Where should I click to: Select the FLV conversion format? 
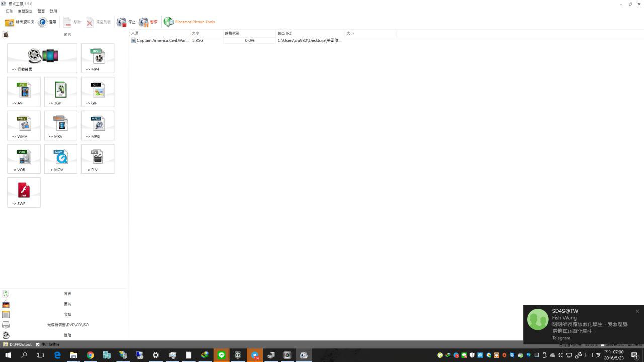pyautogui.click(x=98, y=159)
